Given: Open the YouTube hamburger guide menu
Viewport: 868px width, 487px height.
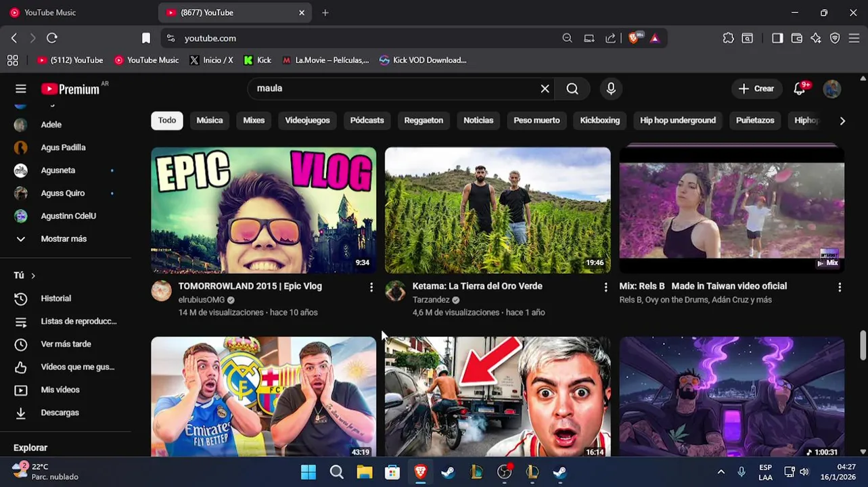Looking at the screenshot, I should click(21, 89).
